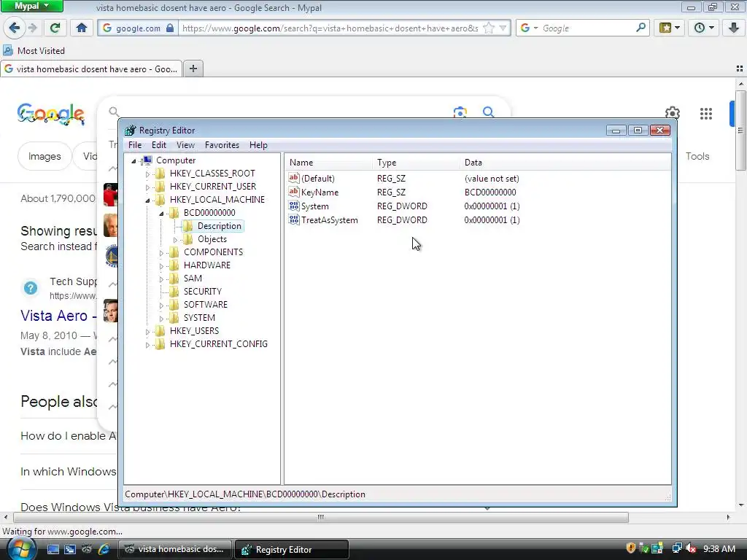Switch to Registry Editor taskbar button
The height and width of the screenshot is (560, 747).
pos(292,549)
